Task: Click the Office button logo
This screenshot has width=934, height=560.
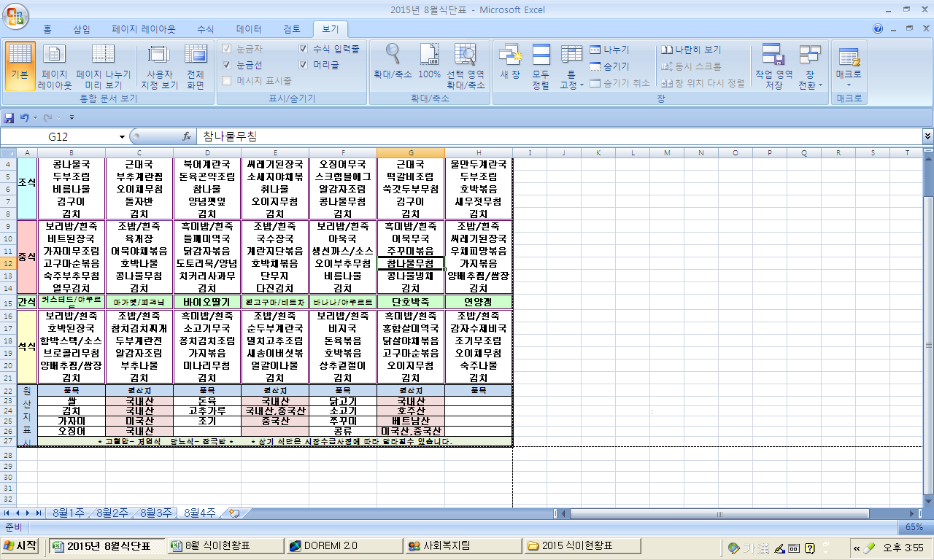Action: point(16,15)
